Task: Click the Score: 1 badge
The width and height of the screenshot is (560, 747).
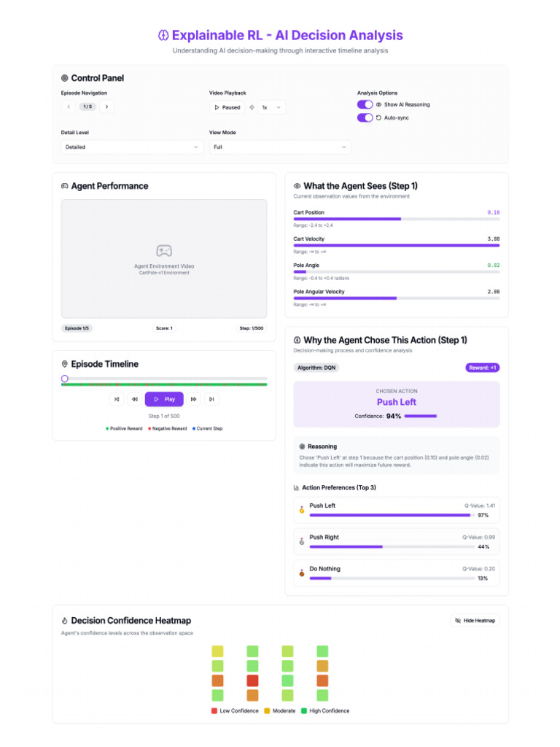Action: tap(164, 328)
